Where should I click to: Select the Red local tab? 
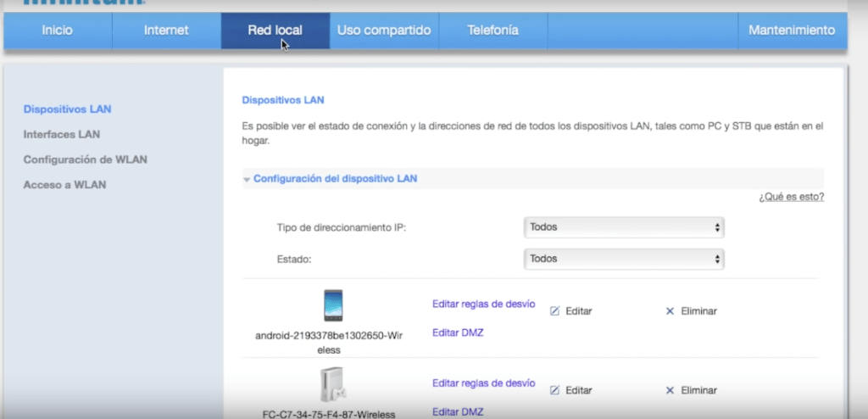pos(275,31)
